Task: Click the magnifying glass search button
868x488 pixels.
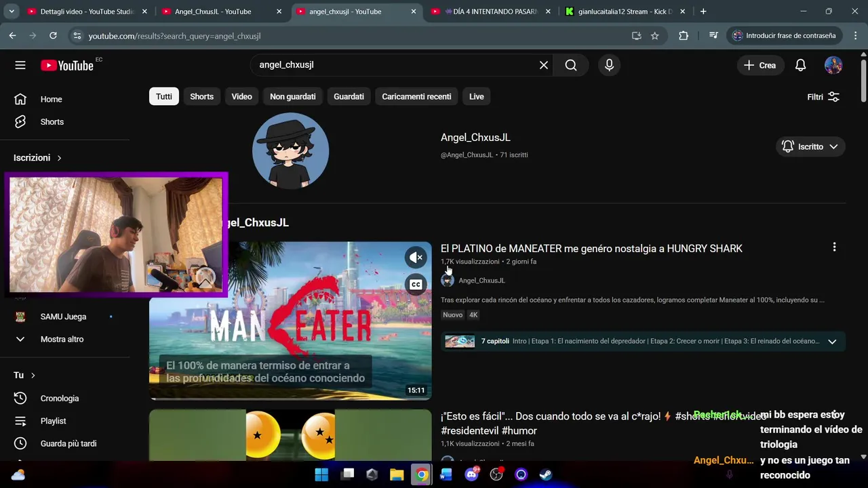Action: (571, 65)
